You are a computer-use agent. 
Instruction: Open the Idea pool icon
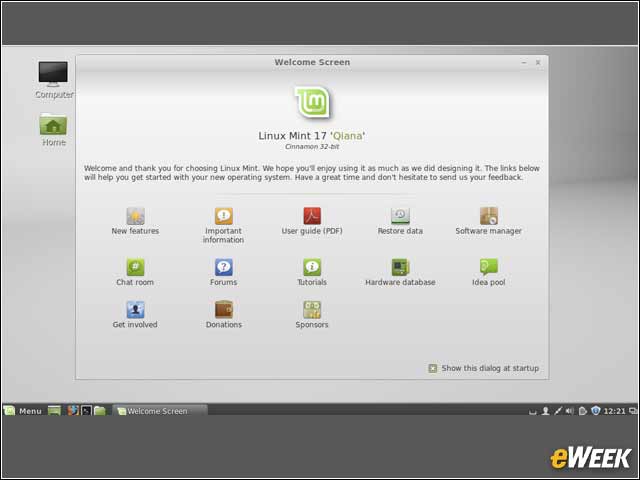coord(489,267)
